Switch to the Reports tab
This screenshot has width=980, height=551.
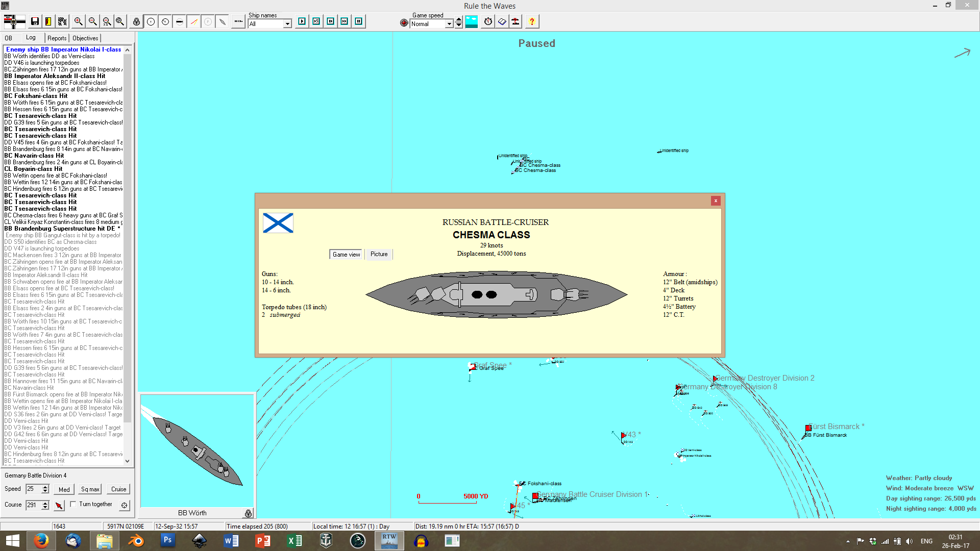point(57,38)
